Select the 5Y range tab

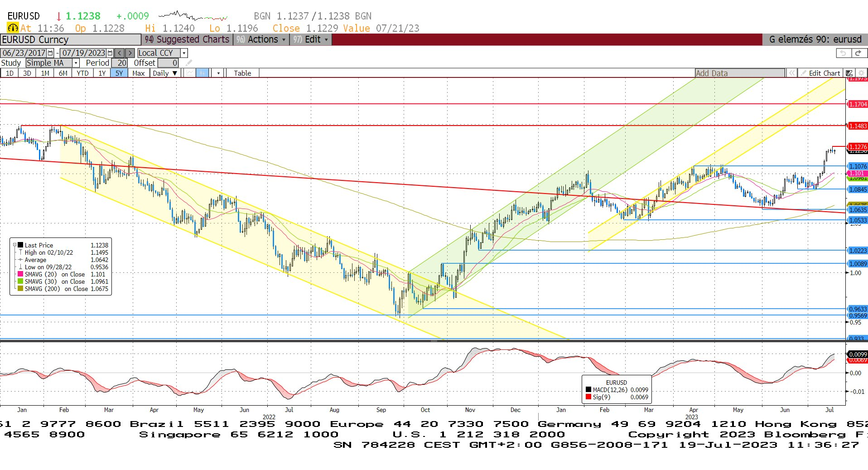[x=119, y=73]
